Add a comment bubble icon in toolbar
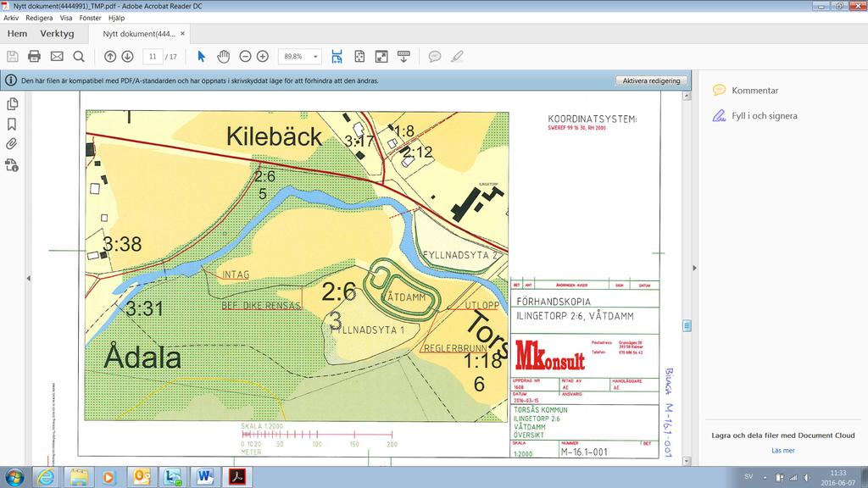This screenshot has height=488, width=868. pyautogui.click(x=435, y=57)
